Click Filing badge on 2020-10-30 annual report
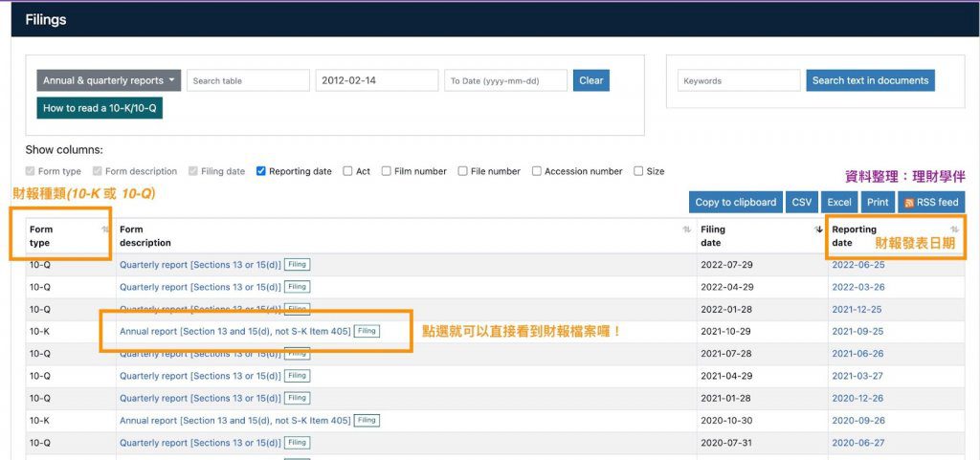This screenshot has height=460, width=980. tap(367, 420)
